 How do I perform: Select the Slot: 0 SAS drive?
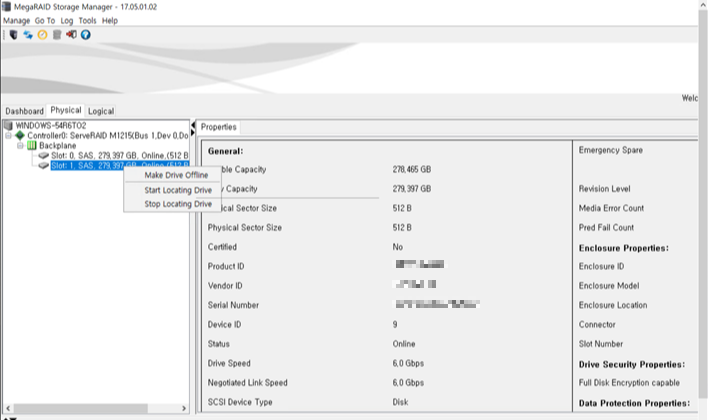120,155
